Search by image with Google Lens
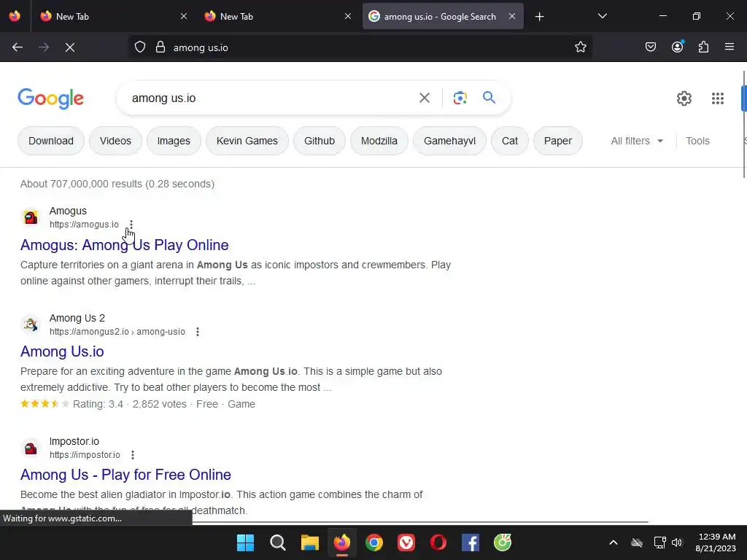 coord(460,98)
